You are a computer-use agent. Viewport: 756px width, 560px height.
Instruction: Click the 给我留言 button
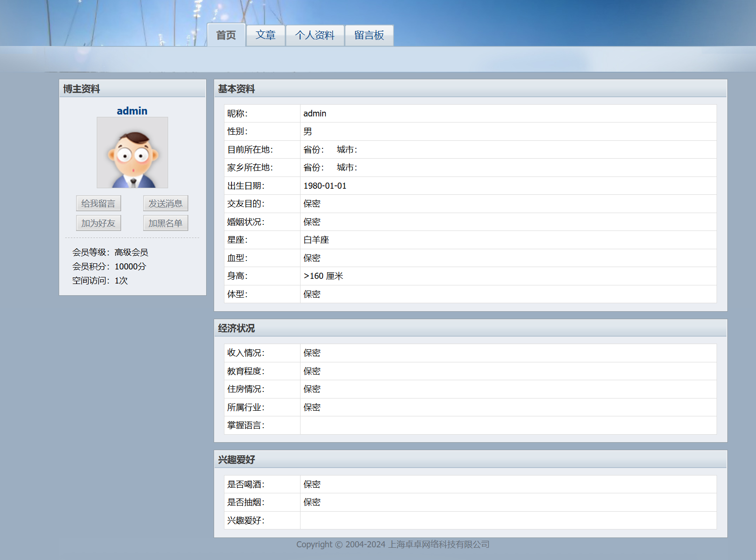click(x=99, y=203)
